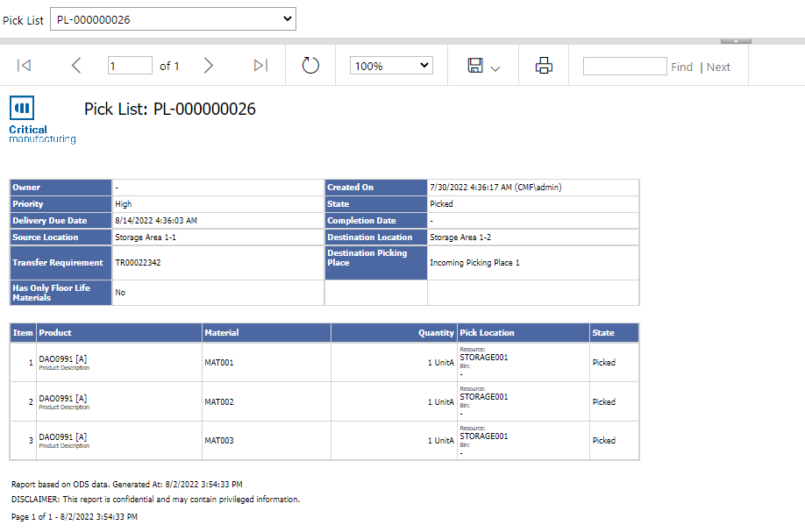The height and width of the screenshot is (532, 805).
Task: Click the current page number field
Action: point(130,66)
